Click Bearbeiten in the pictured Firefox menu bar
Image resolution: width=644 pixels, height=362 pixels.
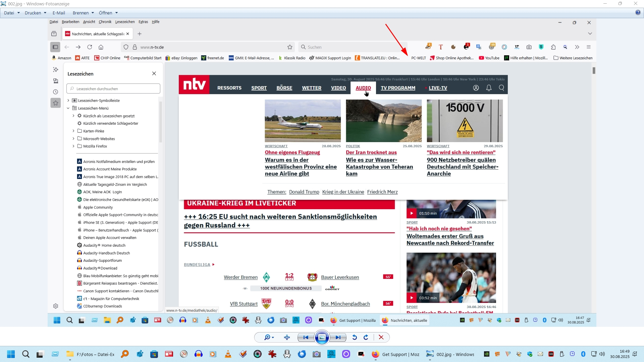(x=70, y=22)
